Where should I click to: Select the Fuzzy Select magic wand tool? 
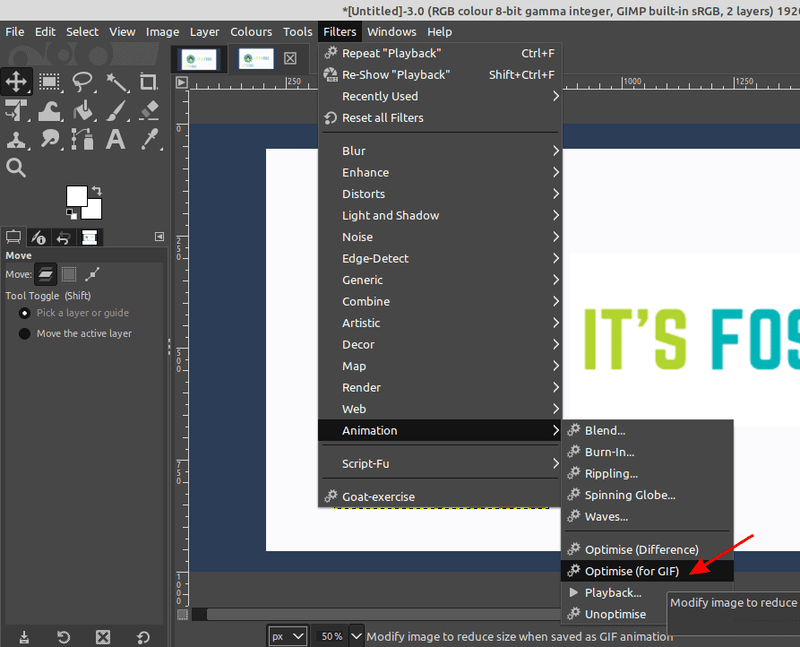point(115,82)
